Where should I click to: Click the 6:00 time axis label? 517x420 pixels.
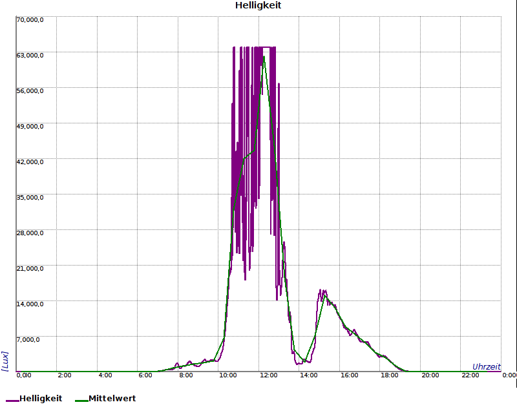(145, 375)
